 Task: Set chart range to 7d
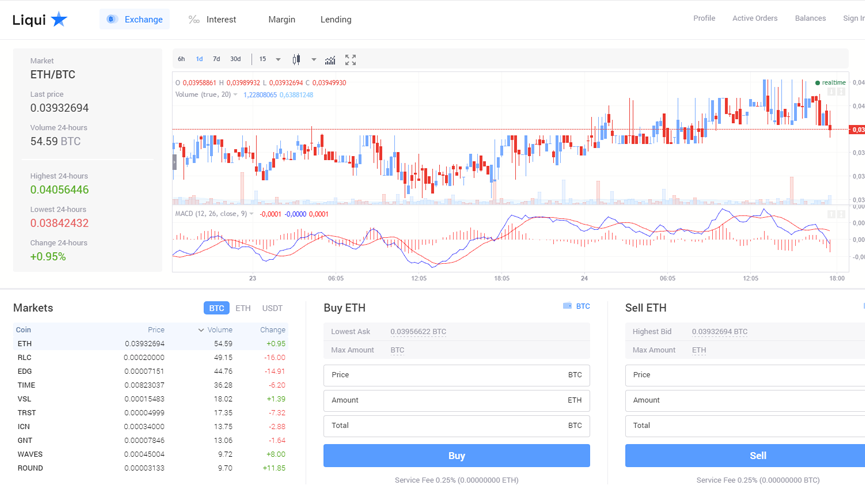[x=216, y=59]
